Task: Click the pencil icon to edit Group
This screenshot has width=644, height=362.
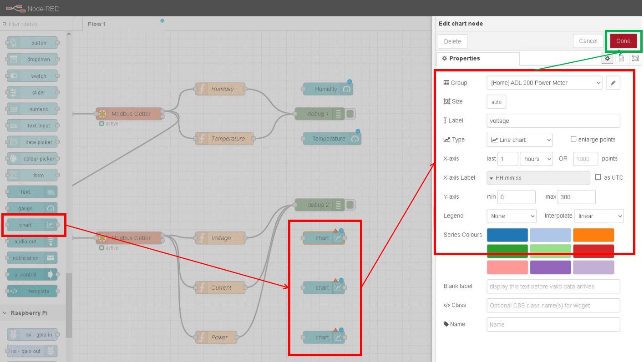Action: [613, 83]
